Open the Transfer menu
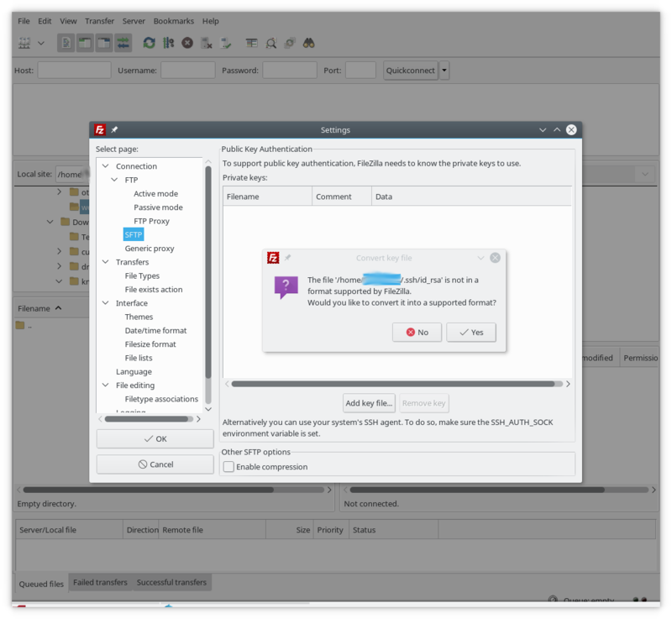 tap(99, 21)
